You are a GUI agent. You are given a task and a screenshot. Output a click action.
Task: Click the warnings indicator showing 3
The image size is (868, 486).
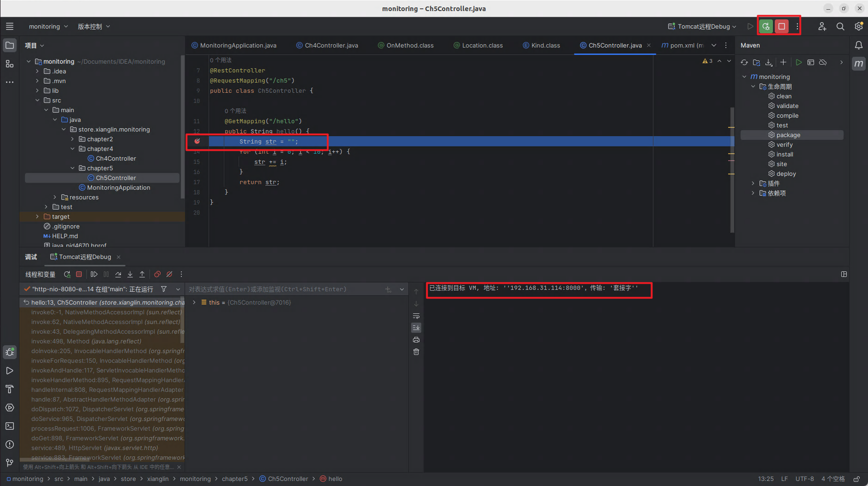pyautogui.click(x=707, y=61)
